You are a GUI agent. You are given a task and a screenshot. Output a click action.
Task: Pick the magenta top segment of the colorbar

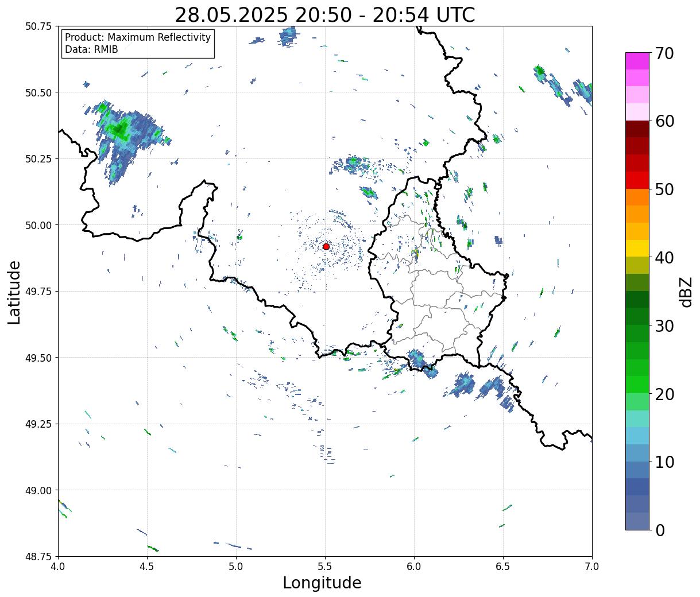click(637, 61)
